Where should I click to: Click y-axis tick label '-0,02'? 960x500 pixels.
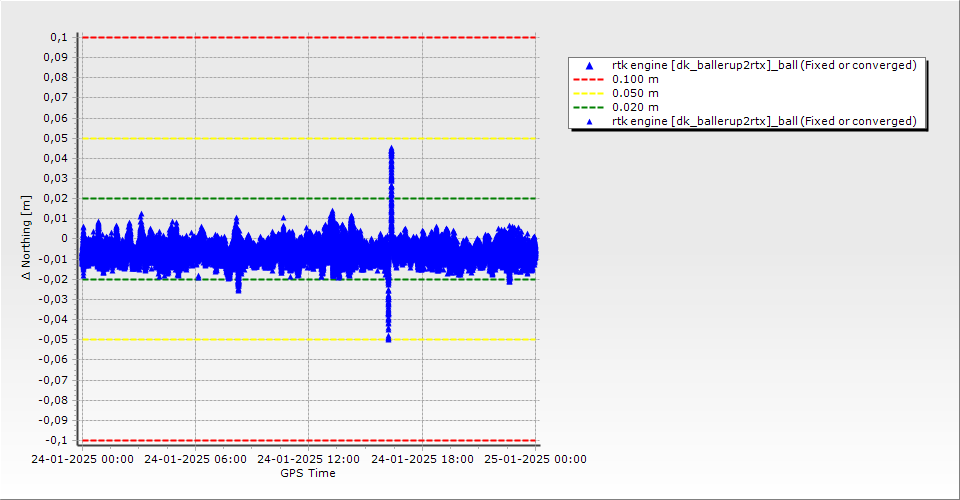[x=53, y=279]
